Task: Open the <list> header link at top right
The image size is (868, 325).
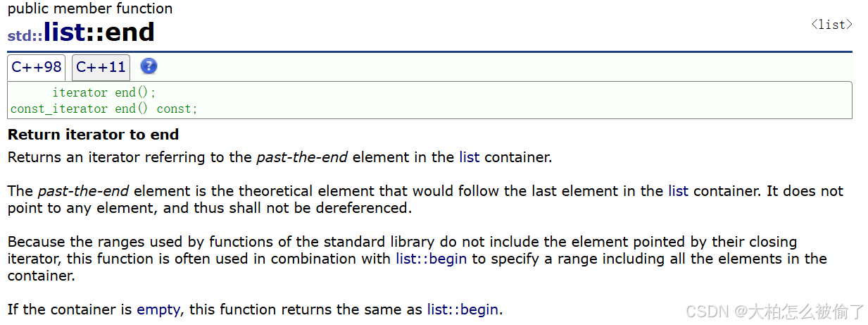Action: pos(831,25)
